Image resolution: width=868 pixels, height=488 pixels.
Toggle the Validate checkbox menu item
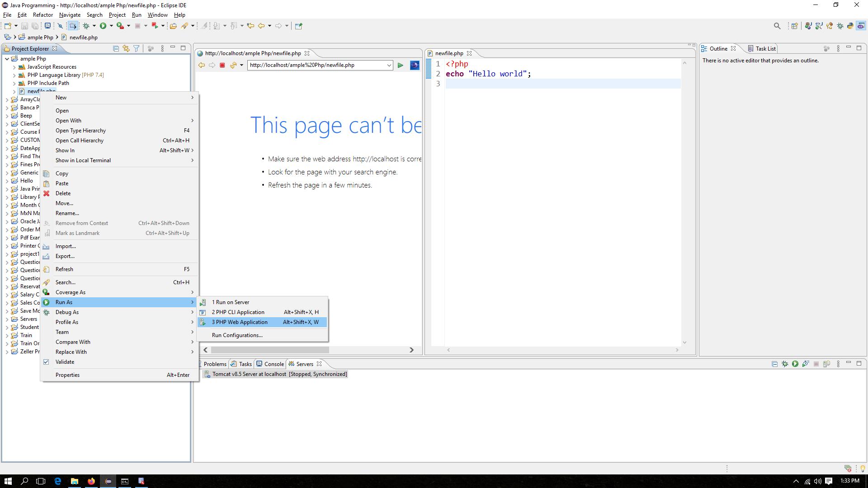[65, 362]
